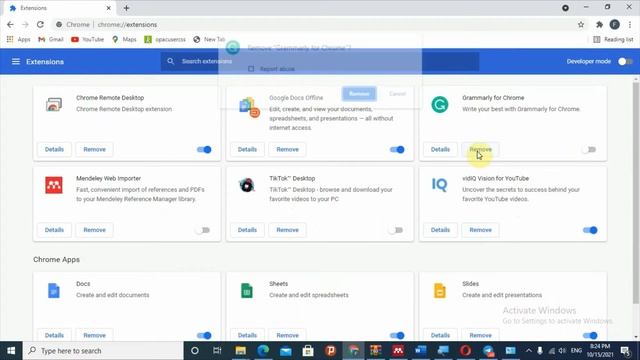Disable the Slides app toggle
This screenshot has height=360, width=640.
click(590, 336)
